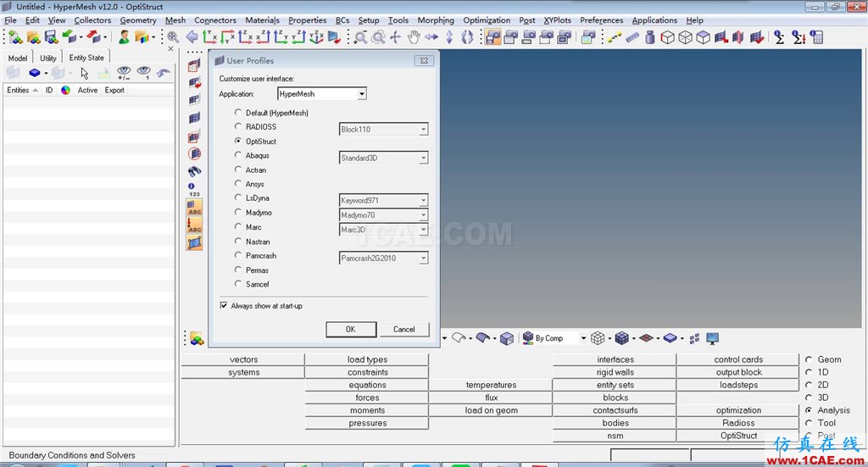The height and width of the screenshot is (467, 868).
Task: Select the arrow selector in model browser
Action: click(84, 73)
